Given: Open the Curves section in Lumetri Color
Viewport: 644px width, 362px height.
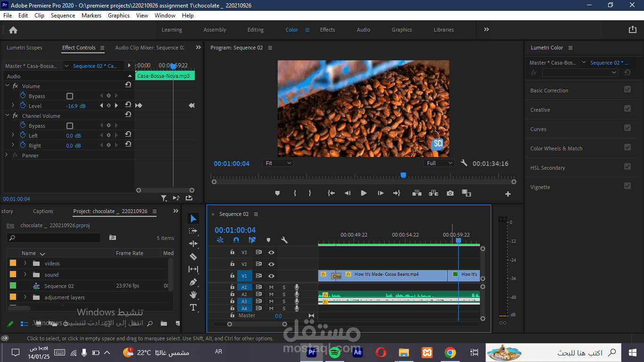Looking at the screenshot, I should 538,129.
